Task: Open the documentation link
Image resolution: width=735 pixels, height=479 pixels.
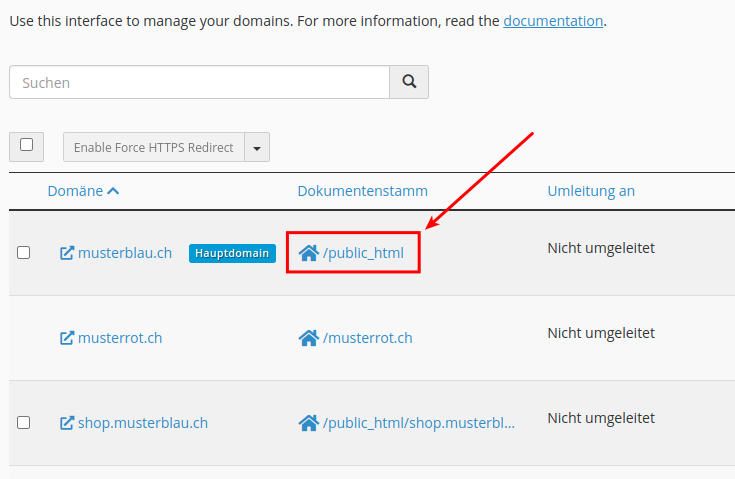Action: click(553, 21)
